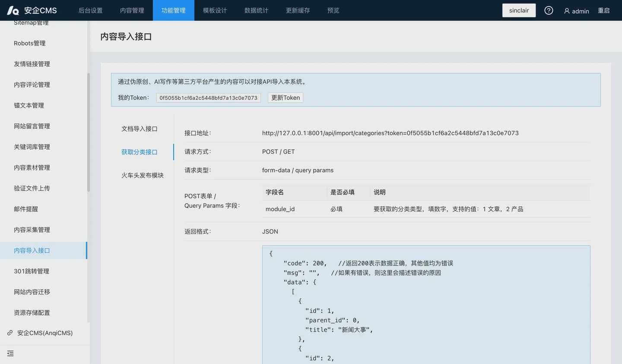
Task: Go to 数据统计 in top navigation
Action: pos(256,10)
